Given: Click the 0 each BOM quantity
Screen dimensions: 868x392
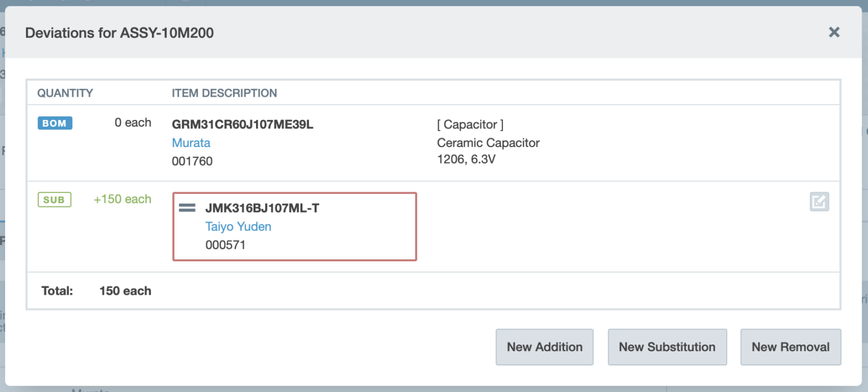Looking at the screenshot, I should point(133,123).
